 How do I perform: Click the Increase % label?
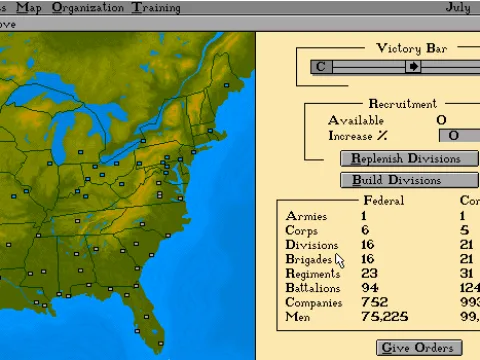(358, 136)
